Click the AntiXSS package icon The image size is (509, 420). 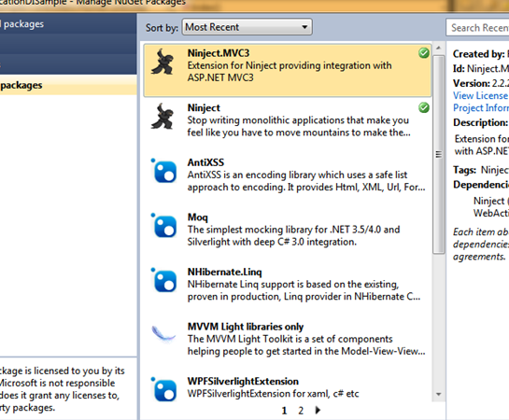164,171
